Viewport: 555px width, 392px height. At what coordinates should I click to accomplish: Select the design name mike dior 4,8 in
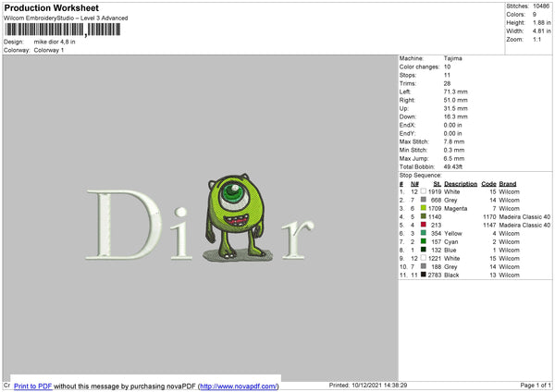[x=55, y=42]
